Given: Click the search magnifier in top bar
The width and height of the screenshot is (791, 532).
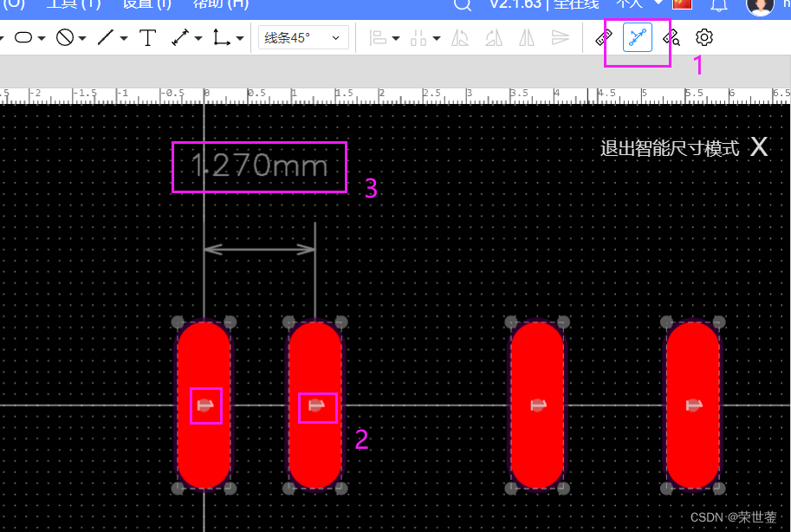Looking at the screenshot, I should coord(462,4).
